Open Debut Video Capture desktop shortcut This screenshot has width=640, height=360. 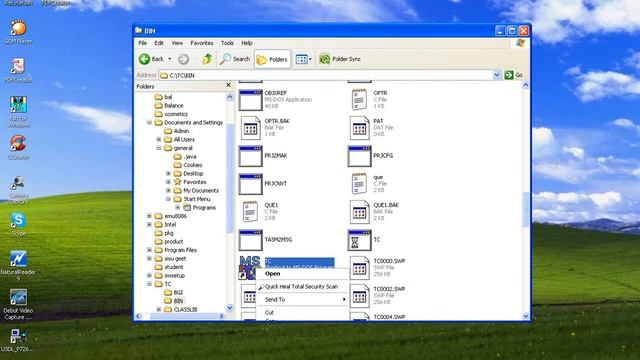[18, 304]
